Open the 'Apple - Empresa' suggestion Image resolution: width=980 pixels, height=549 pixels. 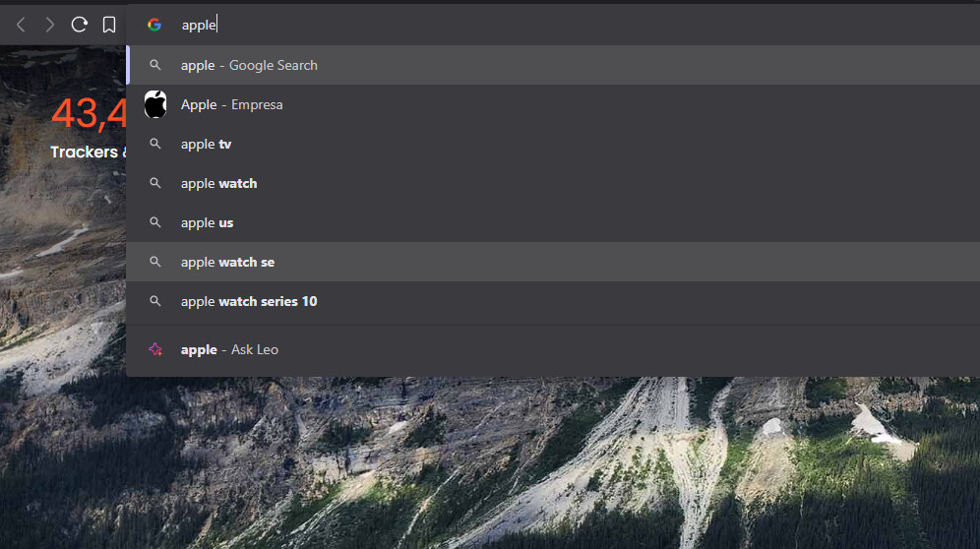coord(553,104)
